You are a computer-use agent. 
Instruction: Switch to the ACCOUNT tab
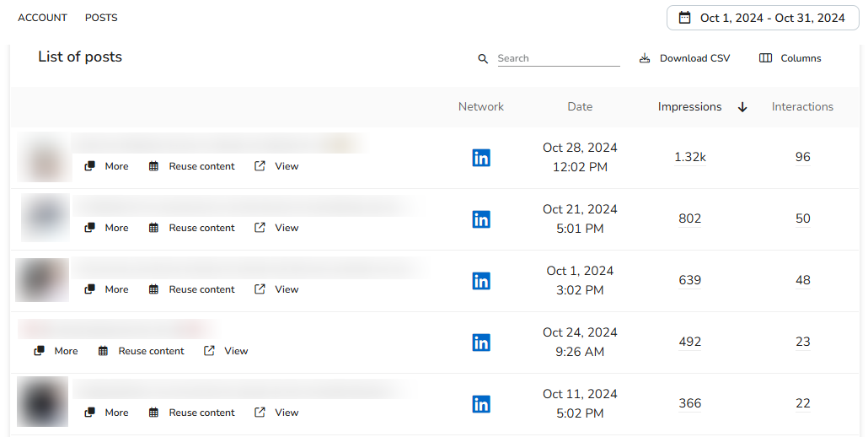[x=42, y=18]
